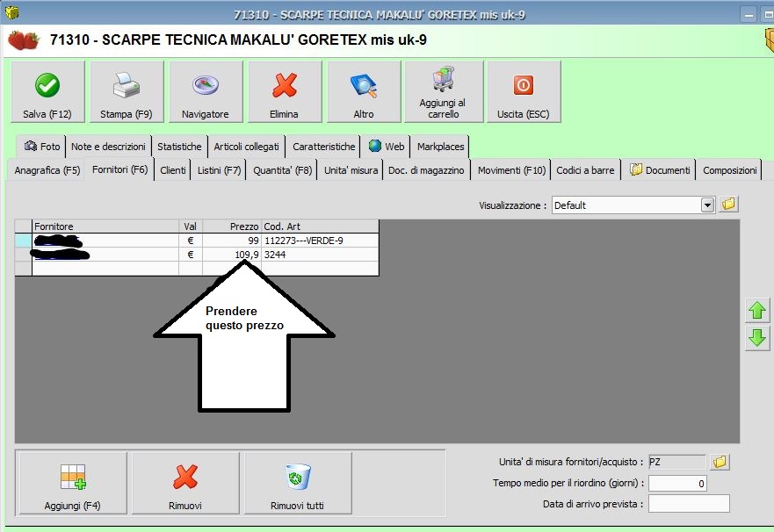Viewport: 774px width, 532px height.
Task: Move supplier row down with green arrow
Action: 757,338
